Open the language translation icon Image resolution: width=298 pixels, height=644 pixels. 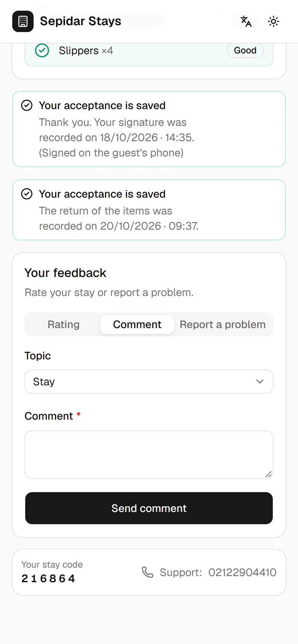pos(246,21)
